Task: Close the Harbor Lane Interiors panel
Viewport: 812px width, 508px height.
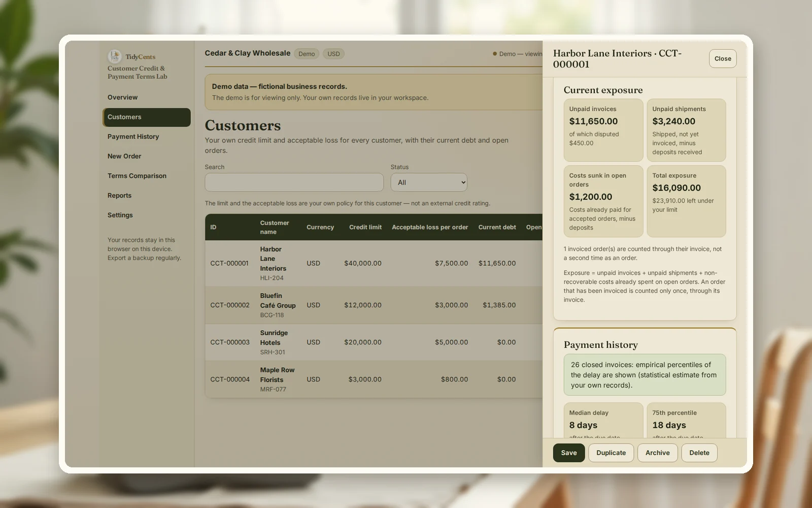Action: point(723,59)
